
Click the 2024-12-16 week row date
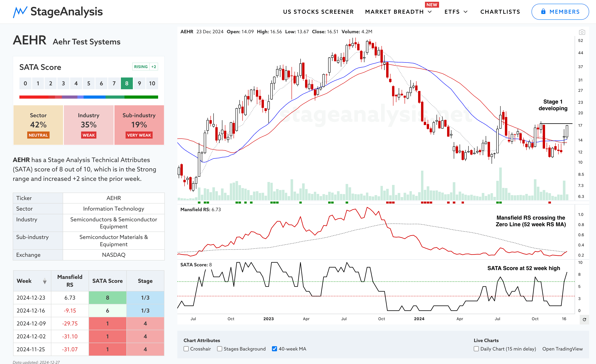[x=31, y=310]
